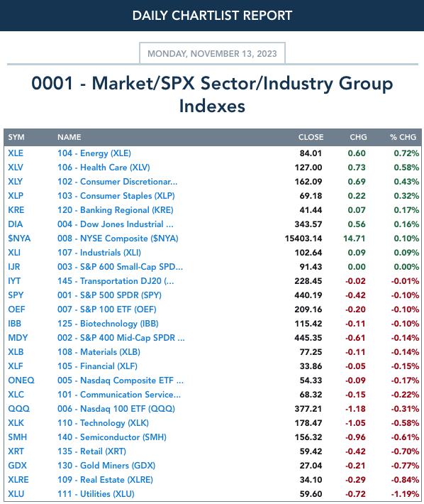Open the 140 - Semiconductor (SMH) chart link

pos(112,437)
